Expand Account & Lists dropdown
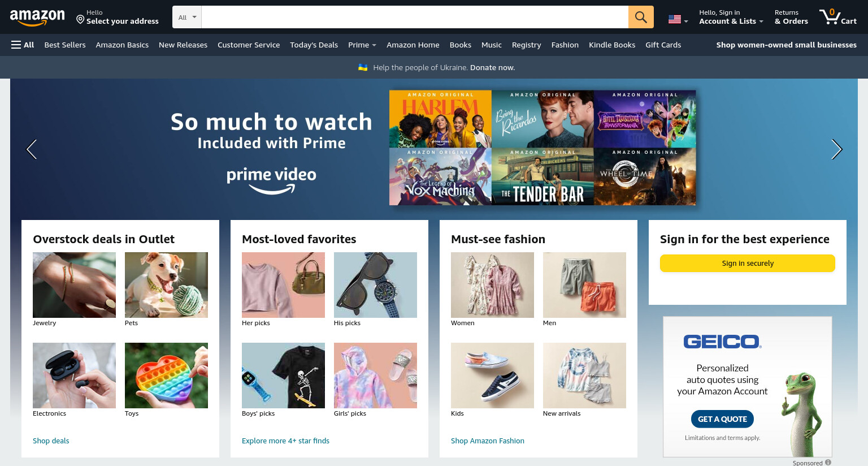Image resolution: width=868 pixels, height=466 pixels. click(x=731, y=17)
